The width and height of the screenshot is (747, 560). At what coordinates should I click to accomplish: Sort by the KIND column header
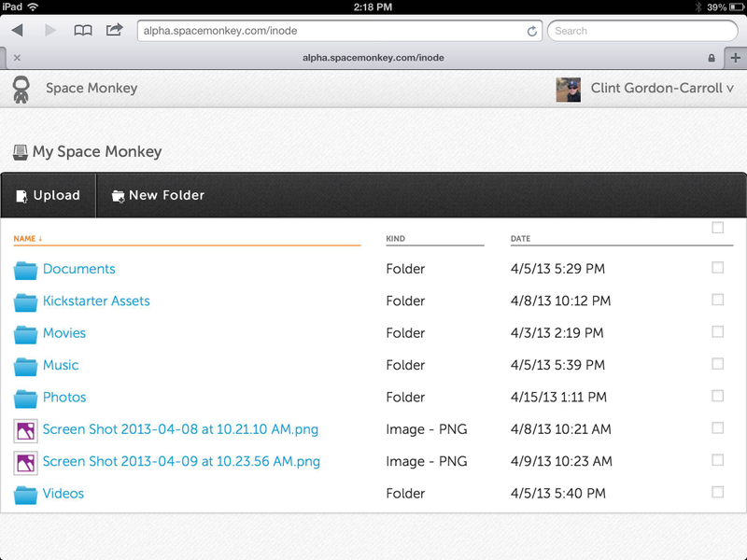click(x=395, y=239)
